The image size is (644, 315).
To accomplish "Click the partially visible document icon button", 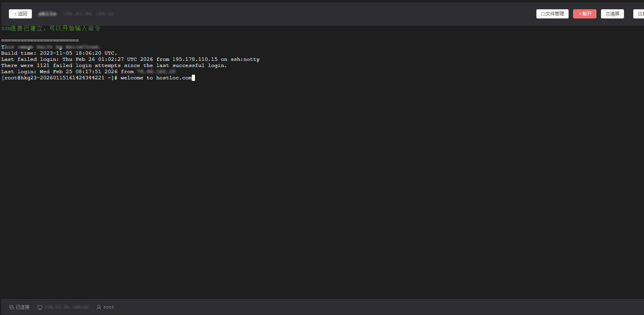I will (640, 14).
